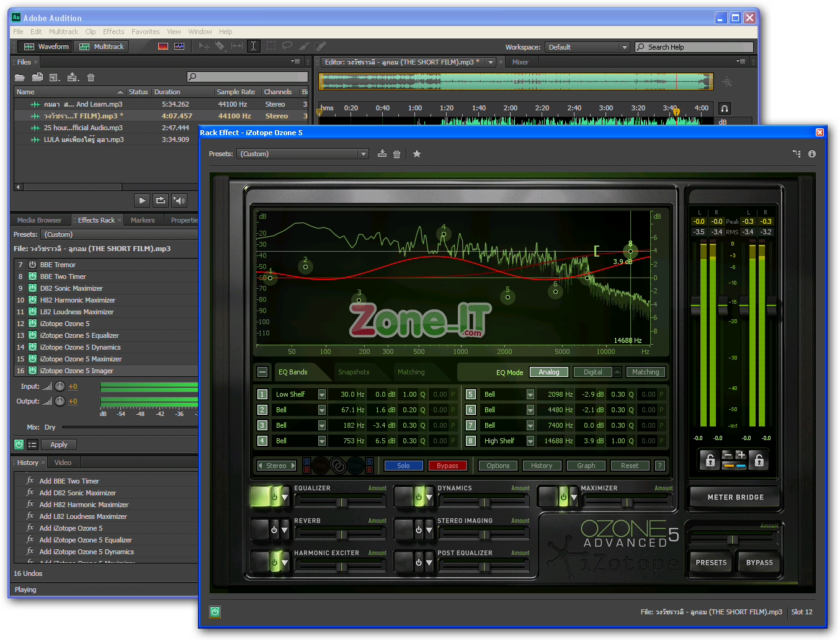This screenshot has height=641, width=840.
Task: Click the Reset button in Ozone EQ
Action: point(630,466)
